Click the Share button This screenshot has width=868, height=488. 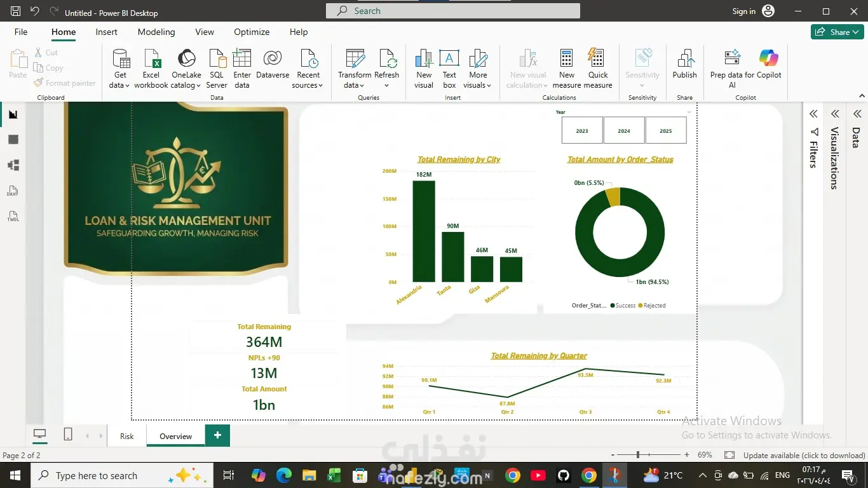837,32
